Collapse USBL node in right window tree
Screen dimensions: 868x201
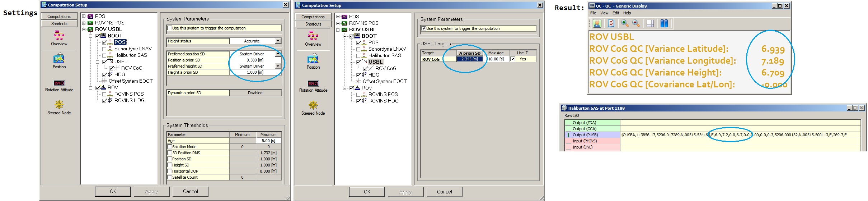352,62
